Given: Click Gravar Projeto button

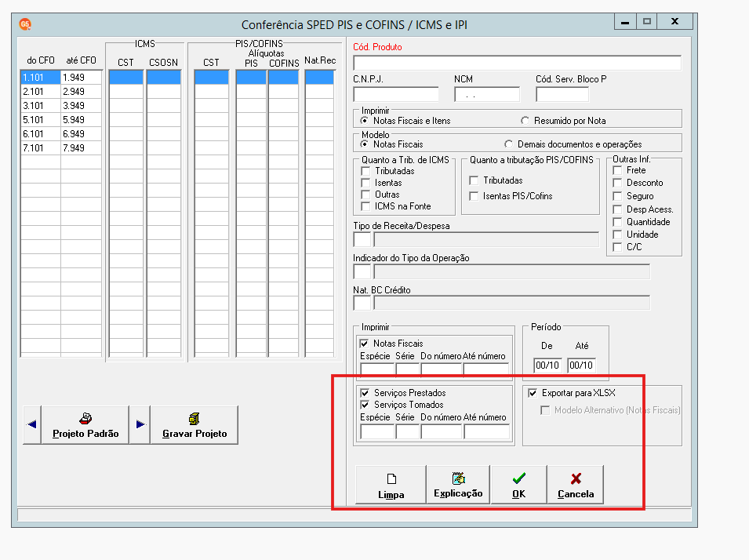Looking at the screenshot, I should (x=195, y=425).
